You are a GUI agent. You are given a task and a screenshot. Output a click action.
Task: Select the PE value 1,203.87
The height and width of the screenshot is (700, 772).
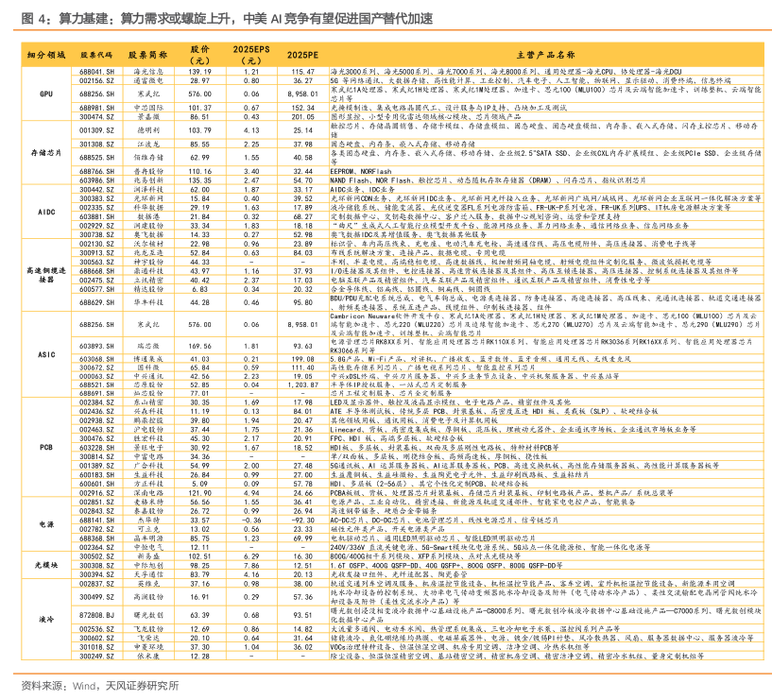[302, 384]
